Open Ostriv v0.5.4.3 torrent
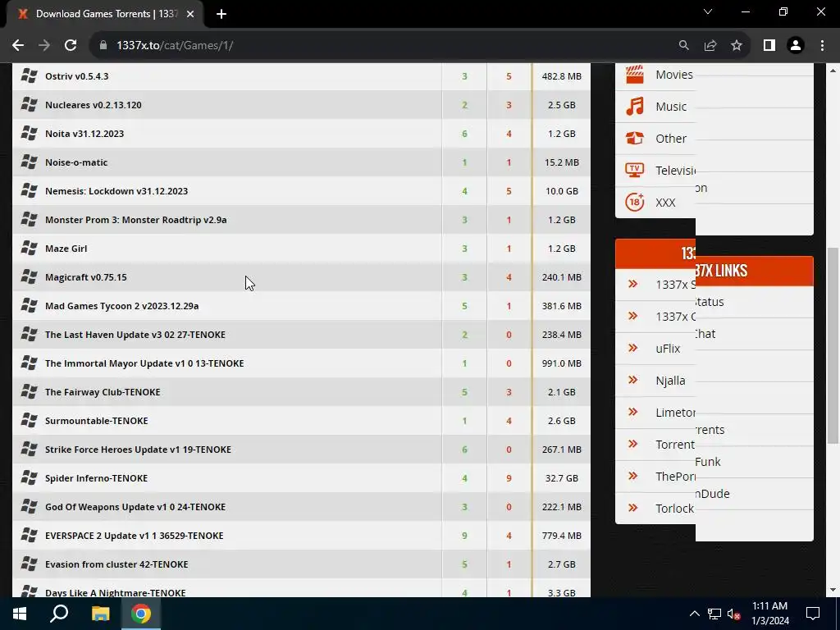840x630 pixels. tap(76, 76)
